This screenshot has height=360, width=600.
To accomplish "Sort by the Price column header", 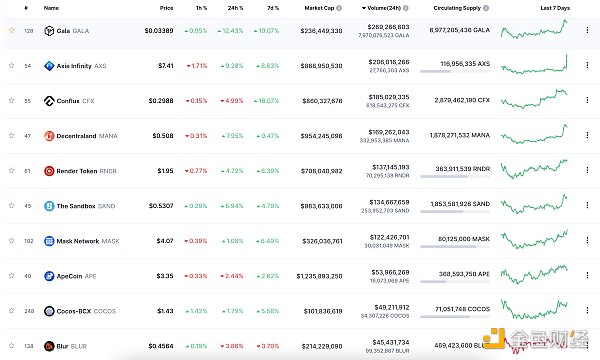I will (x=166, y=8).
